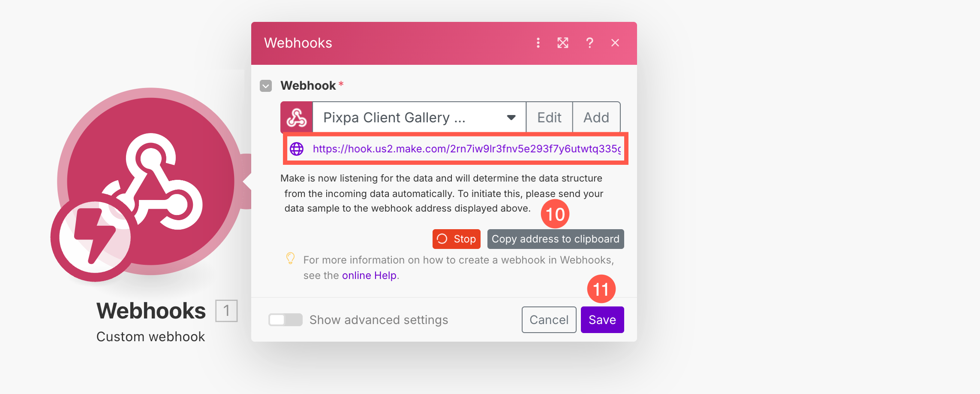Stop listening with the Stop button

click(x=457, y=239)
